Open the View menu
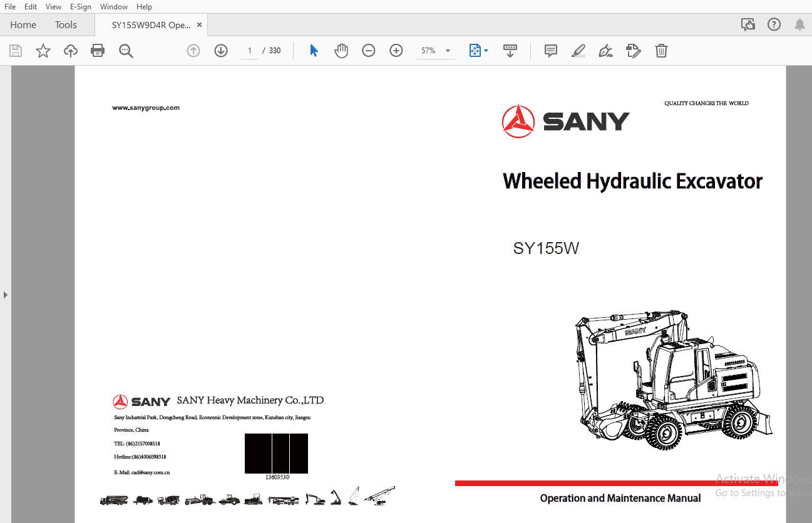The height and width of the screenshot is (523, 812). click(53, 7)
